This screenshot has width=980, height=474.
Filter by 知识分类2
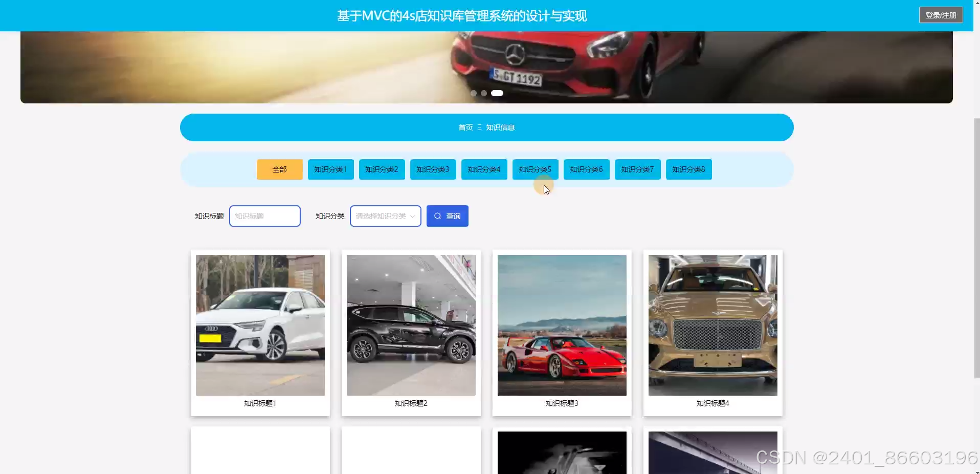(382, 169)
